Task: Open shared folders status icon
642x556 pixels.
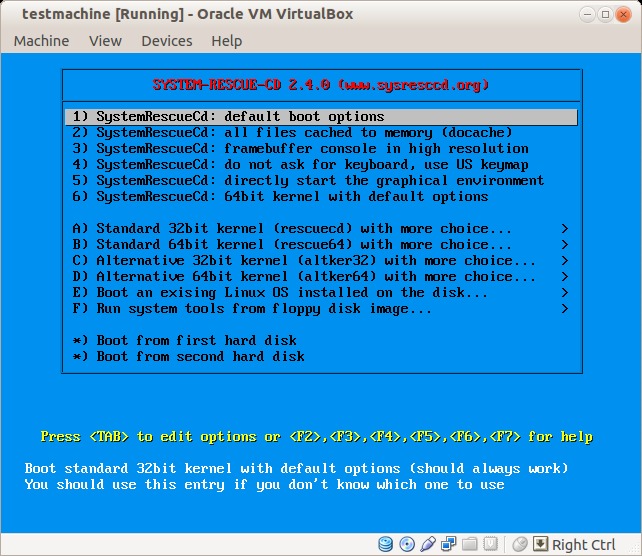Action: 470,544
